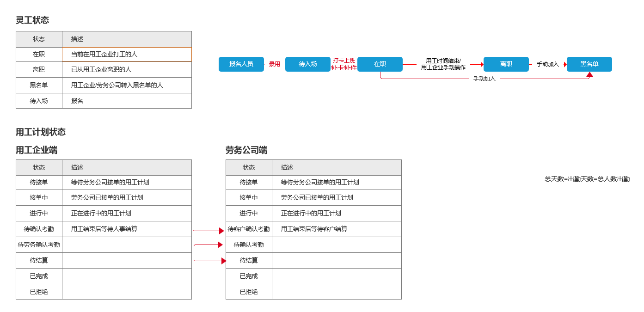Select 接单中 in 用工企业端 table
This screenshot has width=644, height=312.
click(x=39, y=197)
